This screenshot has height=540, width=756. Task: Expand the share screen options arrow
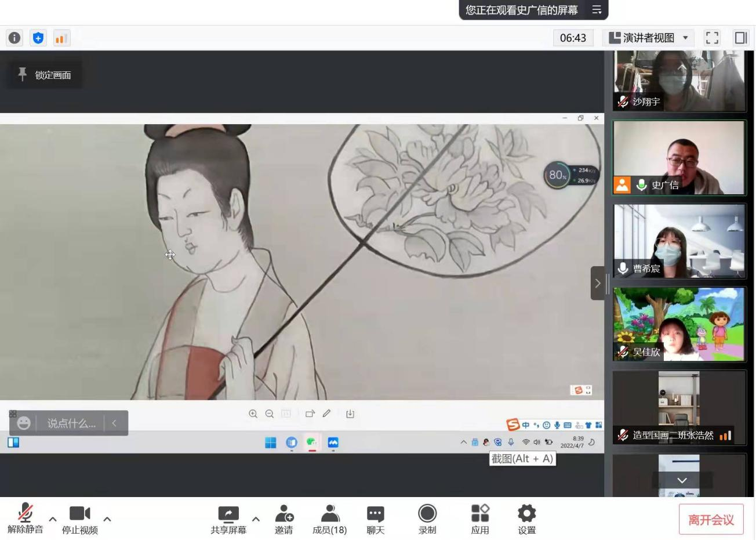click(x=256, y=519)
